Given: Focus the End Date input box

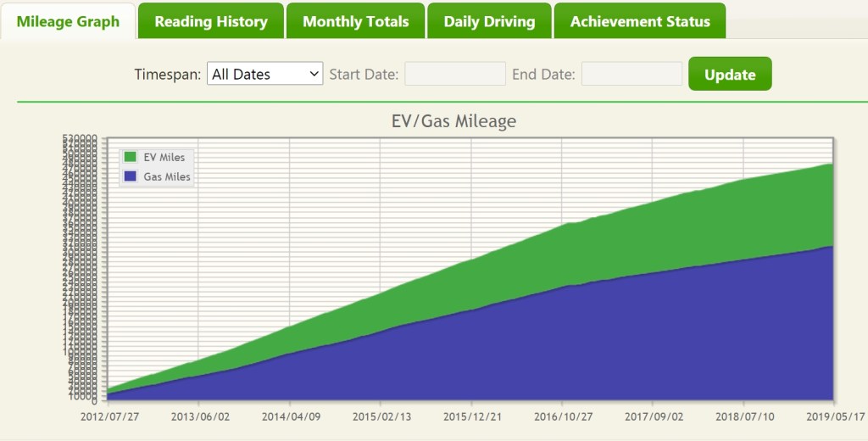Looking at the screenshot, I should coord(632,74).
